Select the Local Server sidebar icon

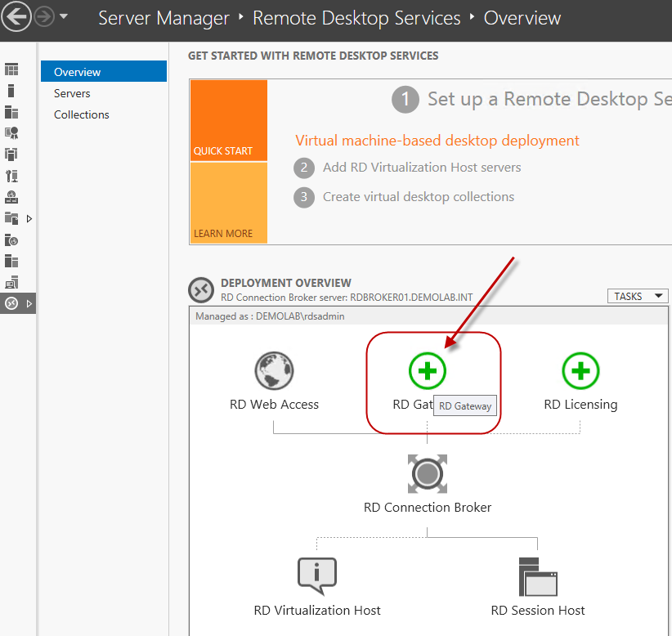point(11,90)
